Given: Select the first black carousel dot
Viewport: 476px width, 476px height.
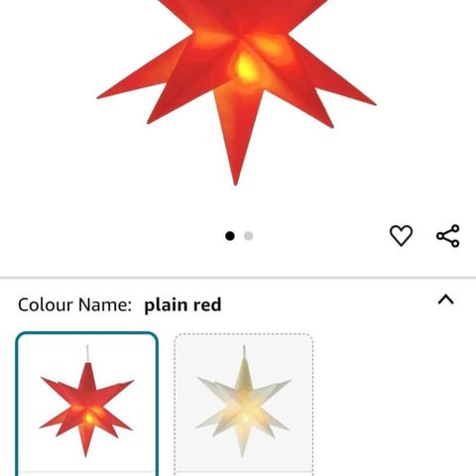Looking at the screenshot, I should (230, 236).
